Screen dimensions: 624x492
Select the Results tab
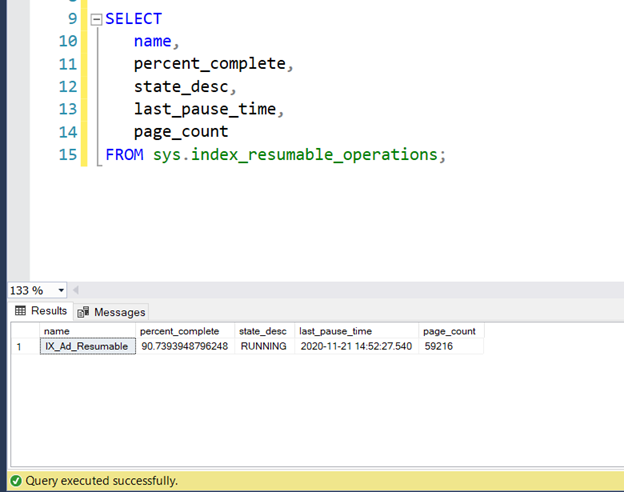[x=41, y=310]
